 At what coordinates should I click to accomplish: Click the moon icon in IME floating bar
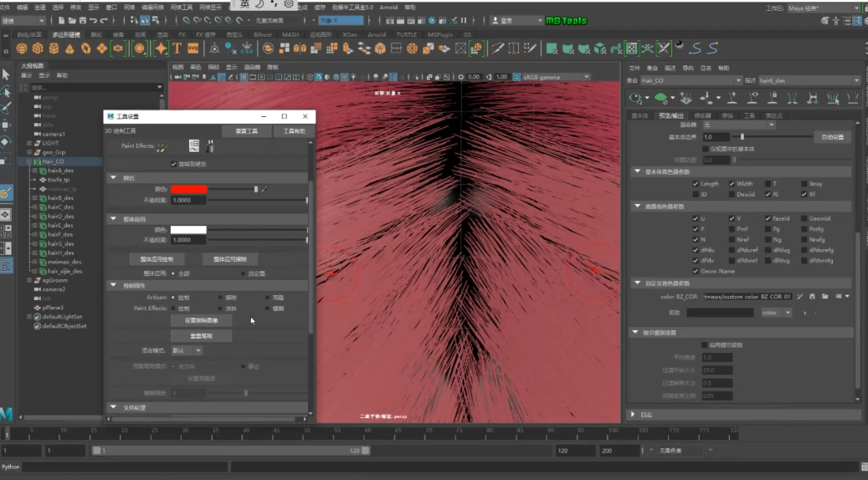click(259, 4)
